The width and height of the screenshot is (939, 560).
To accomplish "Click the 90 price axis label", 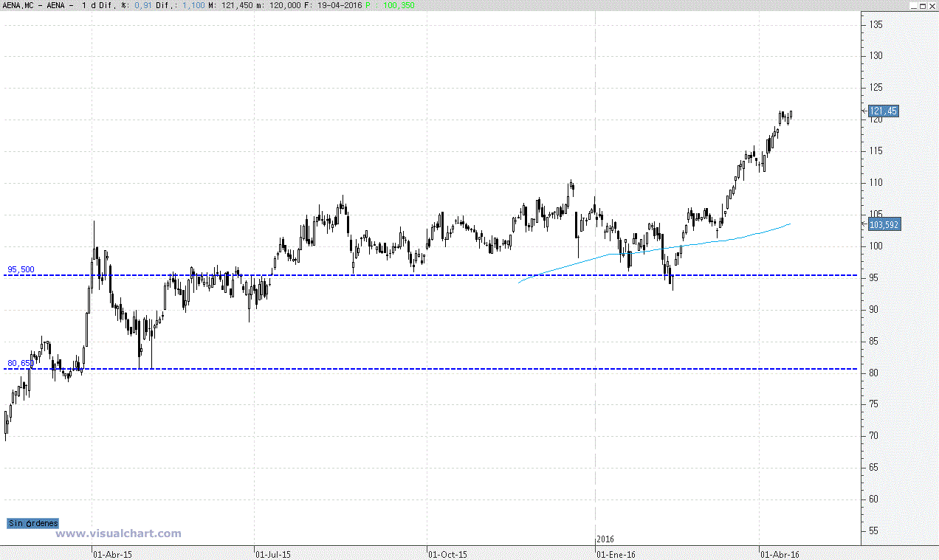I will (x=874, y=310).
